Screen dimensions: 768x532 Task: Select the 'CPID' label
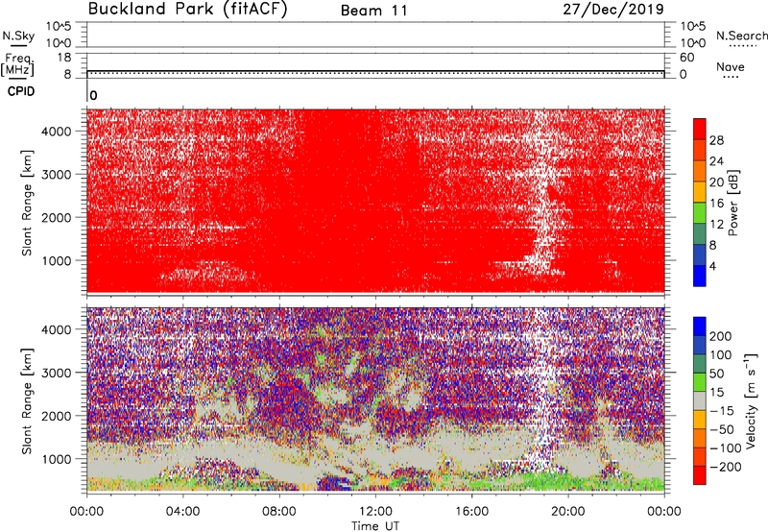21,91
